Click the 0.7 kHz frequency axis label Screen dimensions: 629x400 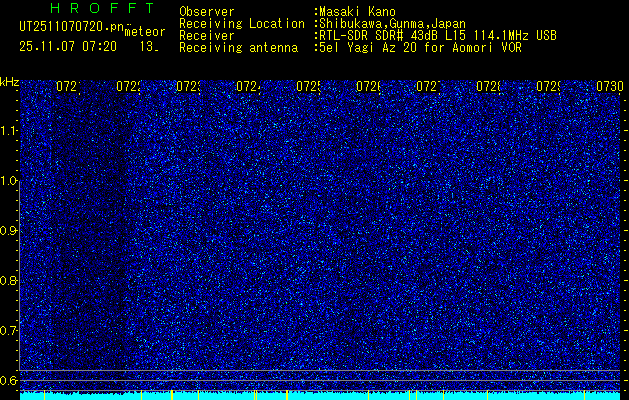tap(9, 331)
